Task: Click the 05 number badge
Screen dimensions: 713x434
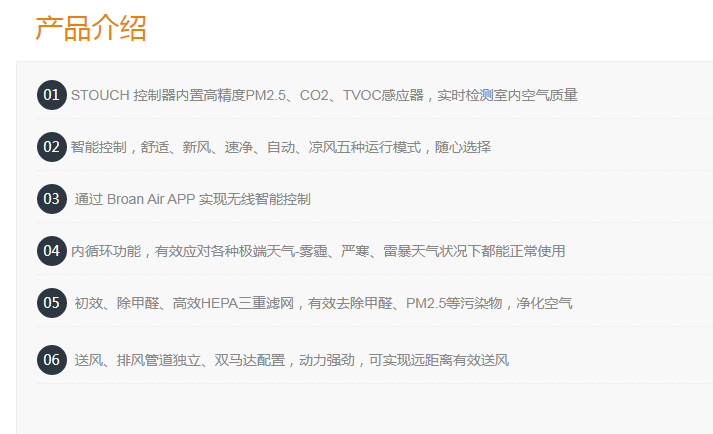Action: (x=52, y=303)
